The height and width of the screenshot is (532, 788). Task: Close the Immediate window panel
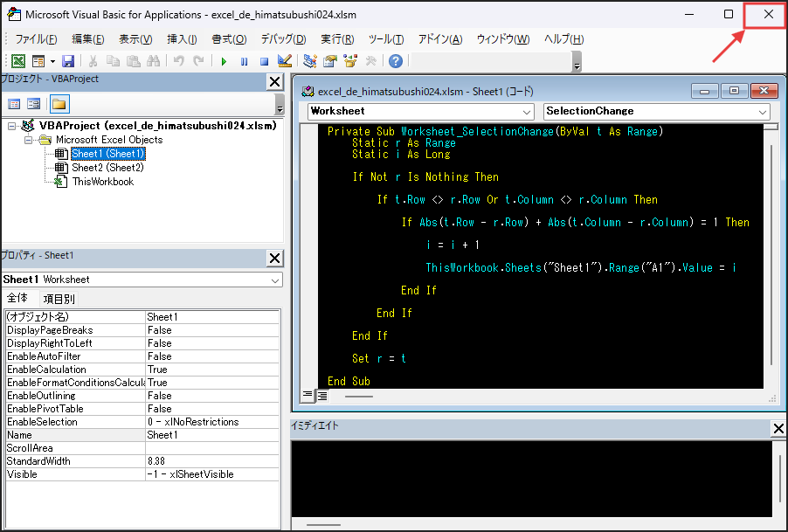click(778, 429)
